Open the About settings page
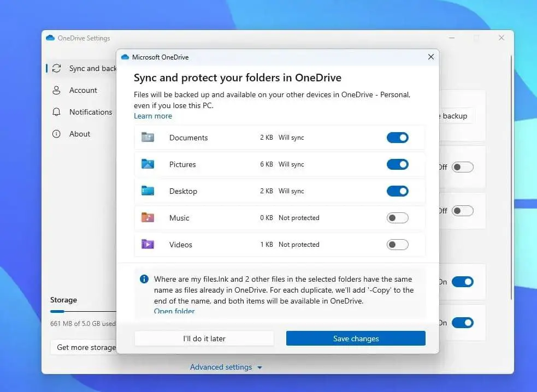Viewport: 537px width, 392px height. [x=79, y=134]
